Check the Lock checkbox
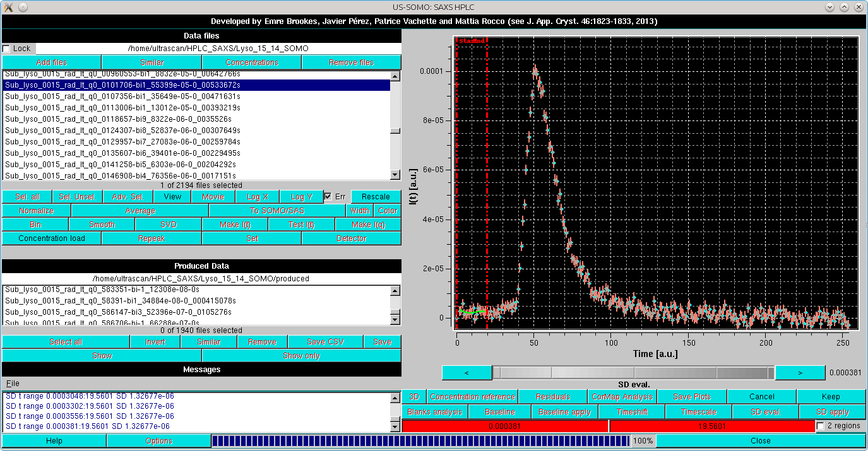The width and height of the screenshot is (868, 451). pyautogui.click(x=6, y=49)
